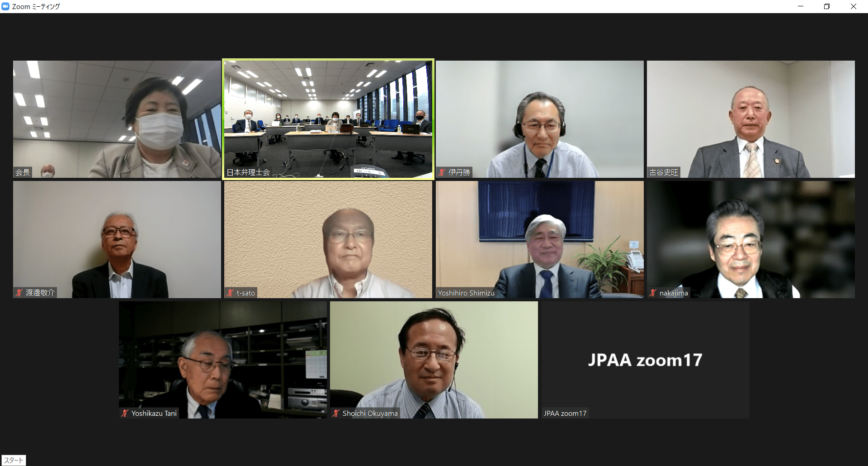Close the Zoom meeting window
Viewport: 868px width, 466px height.
point(854,6)
